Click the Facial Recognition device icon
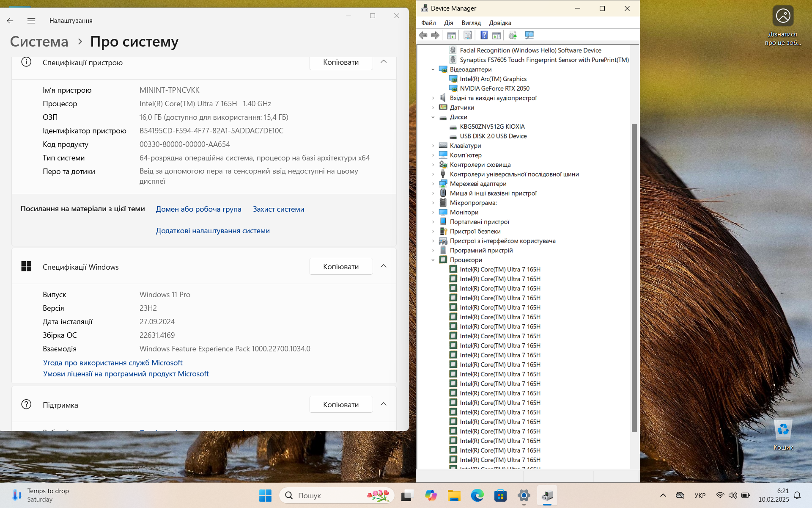Screen dimensions: 812x508 coord(453,50)
